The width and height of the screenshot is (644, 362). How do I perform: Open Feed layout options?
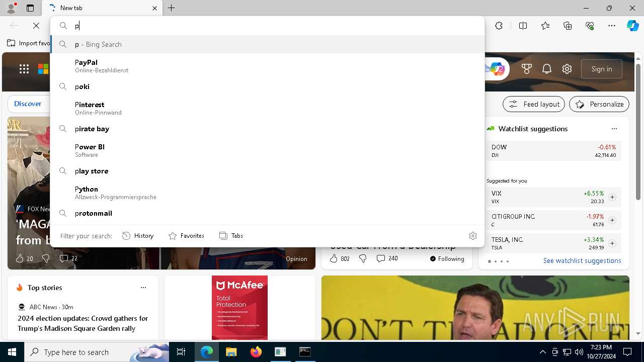(x=534, y=104)
